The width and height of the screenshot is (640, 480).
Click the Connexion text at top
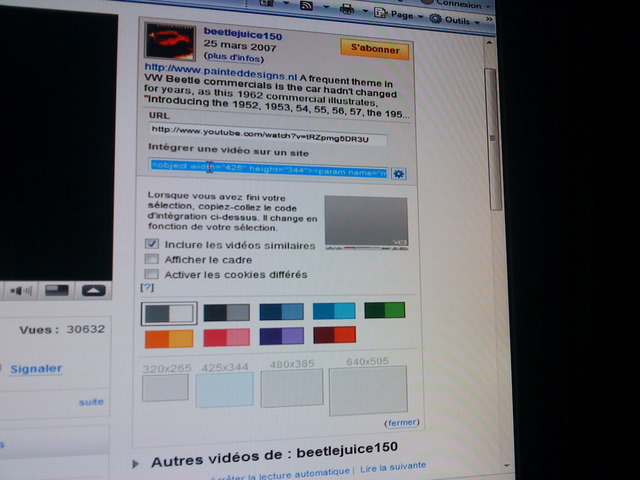coord(459,4)
